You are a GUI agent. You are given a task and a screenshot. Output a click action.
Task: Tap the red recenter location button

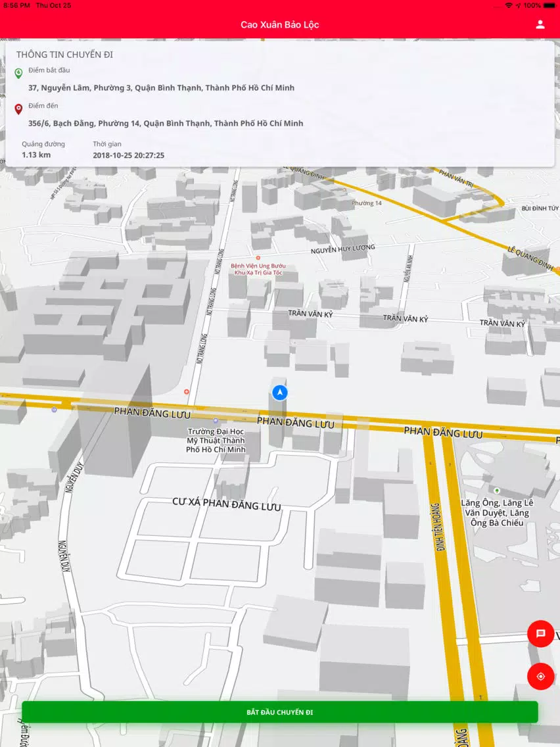(540, 677)
